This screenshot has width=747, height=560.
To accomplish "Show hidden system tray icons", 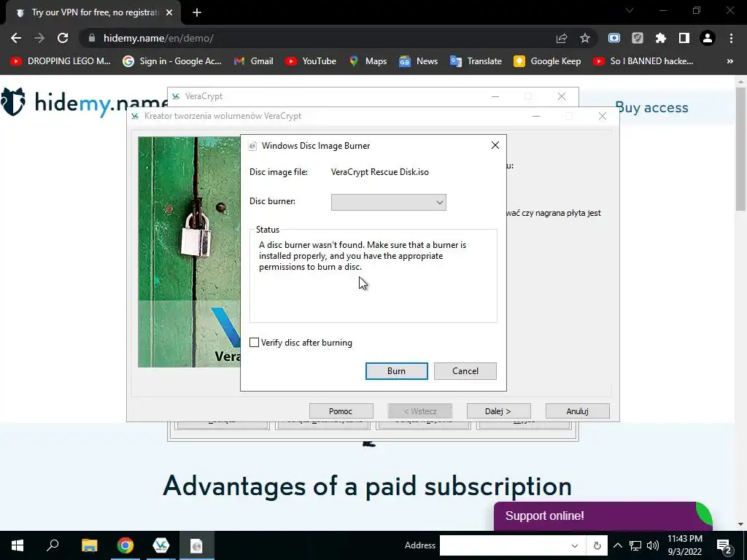I will (617, 545).
